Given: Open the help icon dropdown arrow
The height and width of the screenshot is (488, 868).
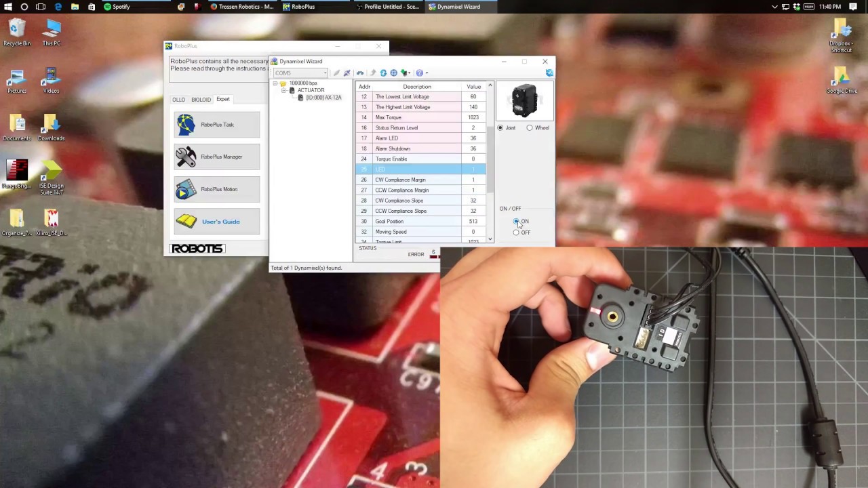Looking at the screenshot, I should (427, 73).
